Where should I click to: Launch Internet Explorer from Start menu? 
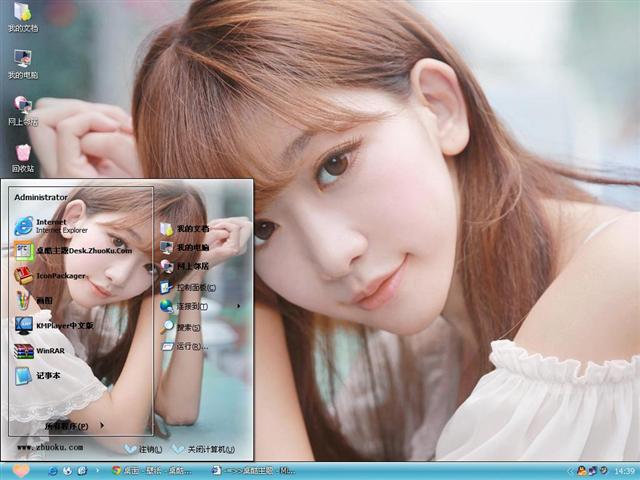(51, 226)
